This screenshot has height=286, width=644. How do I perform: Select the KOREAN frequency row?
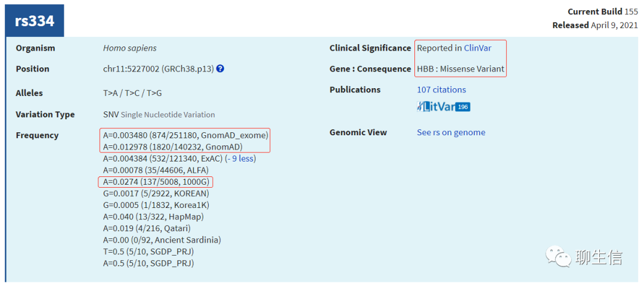coord(156,193)
